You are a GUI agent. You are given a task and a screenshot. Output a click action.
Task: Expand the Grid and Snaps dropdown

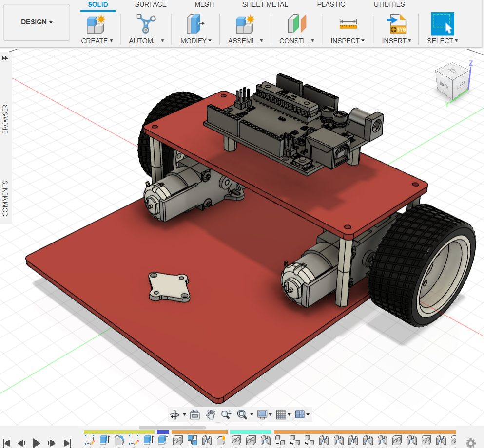click(x=283, y=414)
